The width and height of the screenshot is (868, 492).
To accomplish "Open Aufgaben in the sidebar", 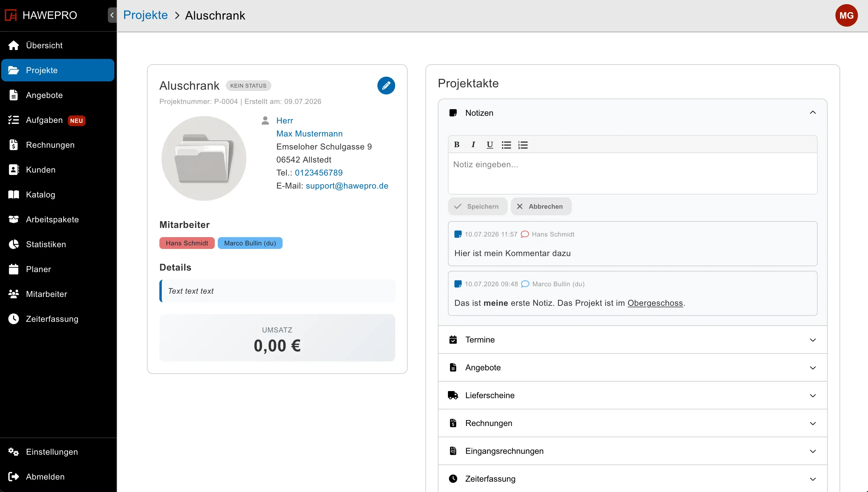I will click(58, 120).
